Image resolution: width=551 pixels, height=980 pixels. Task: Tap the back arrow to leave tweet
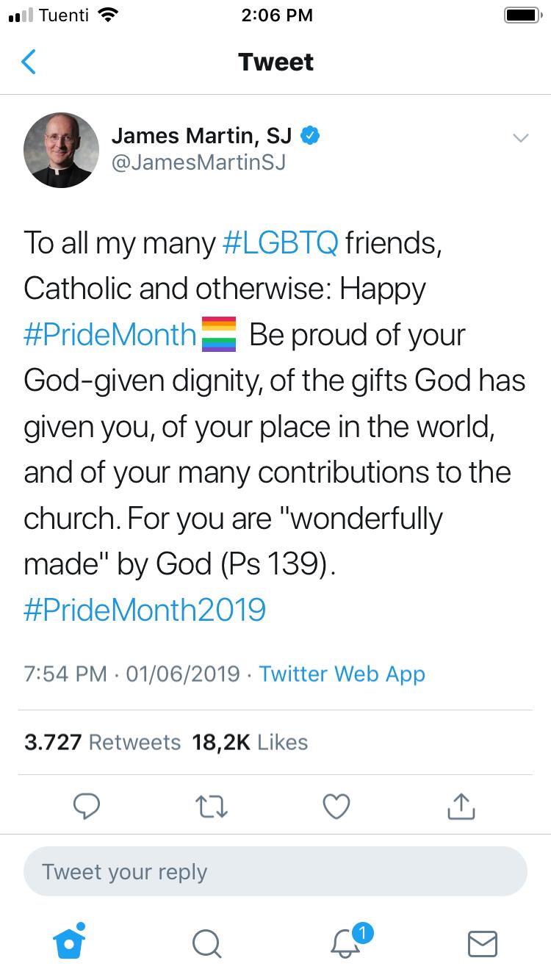[29, 62]
